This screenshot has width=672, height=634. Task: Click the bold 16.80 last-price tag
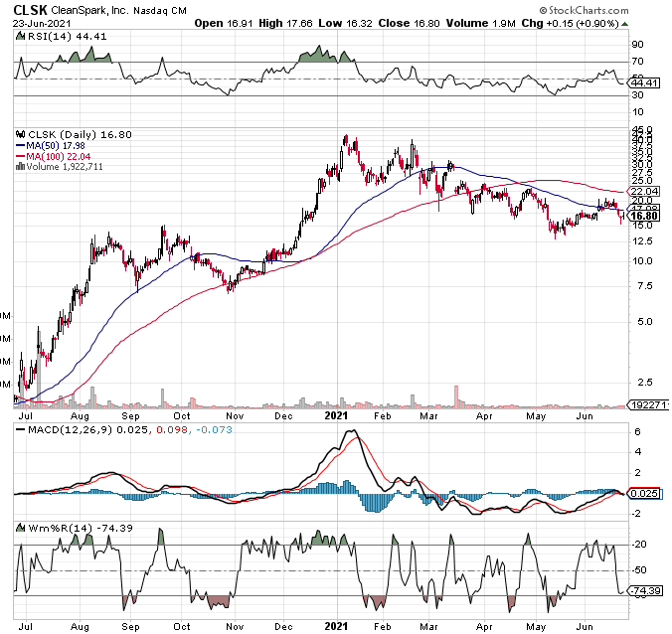645,216
